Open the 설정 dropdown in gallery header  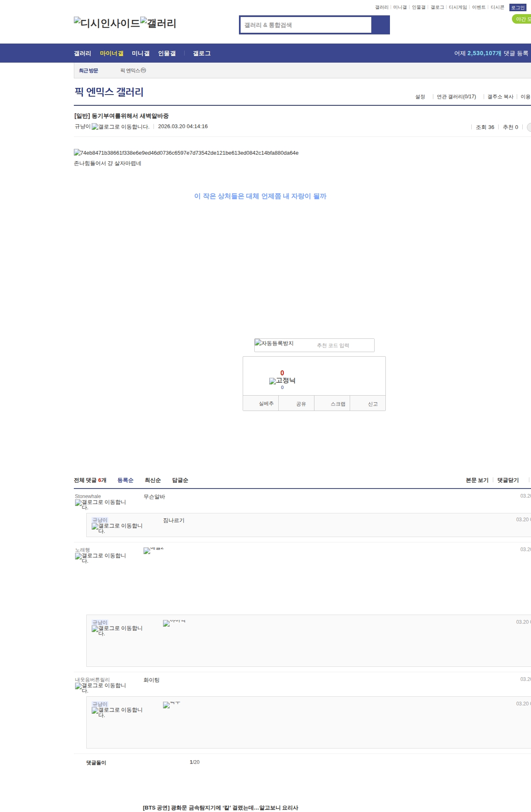click(420, 97)
